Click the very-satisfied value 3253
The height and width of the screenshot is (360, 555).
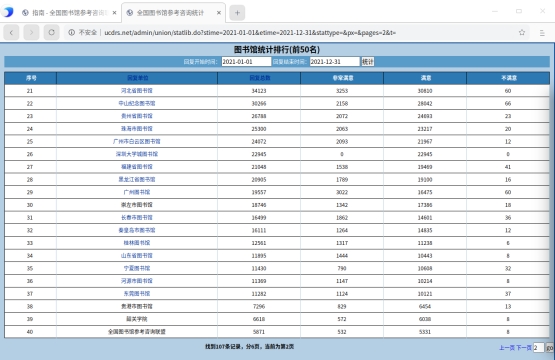pos(342,91)
